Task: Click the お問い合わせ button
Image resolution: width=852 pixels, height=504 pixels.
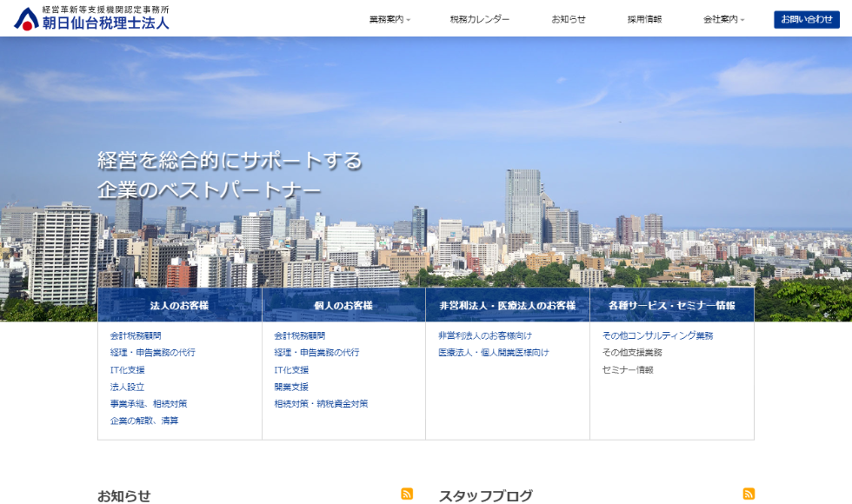Action: coord(806,19)
